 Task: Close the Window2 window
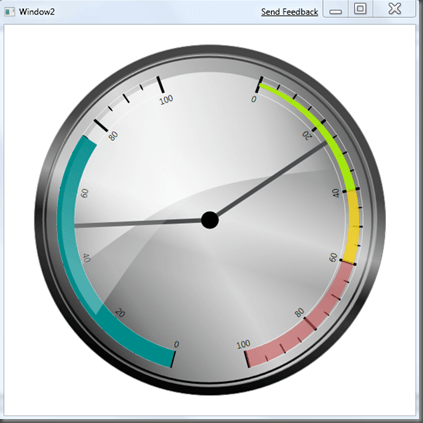click(394, 9)
